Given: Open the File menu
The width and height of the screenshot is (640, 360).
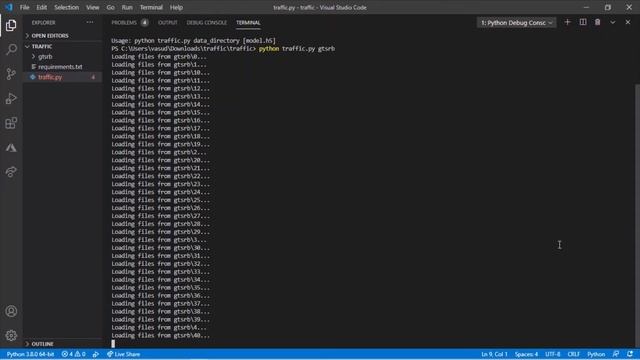Looking at the screenshot, I should 24,7.
